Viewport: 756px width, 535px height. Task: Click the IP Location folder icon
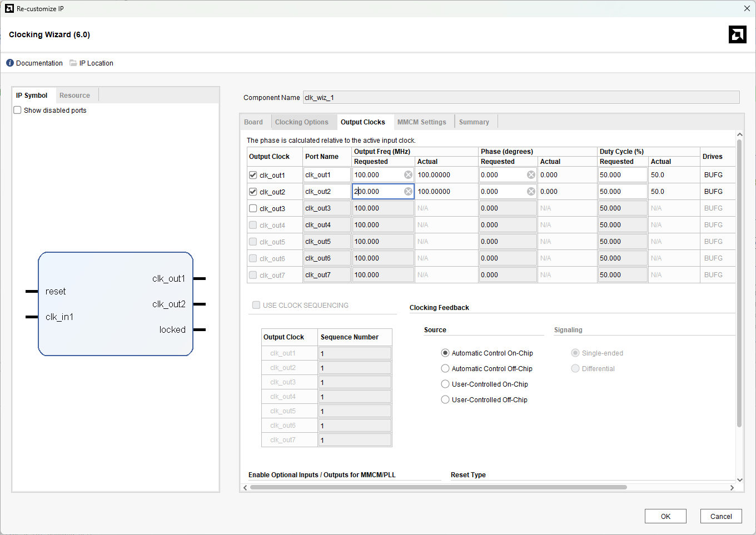[73, 63]
